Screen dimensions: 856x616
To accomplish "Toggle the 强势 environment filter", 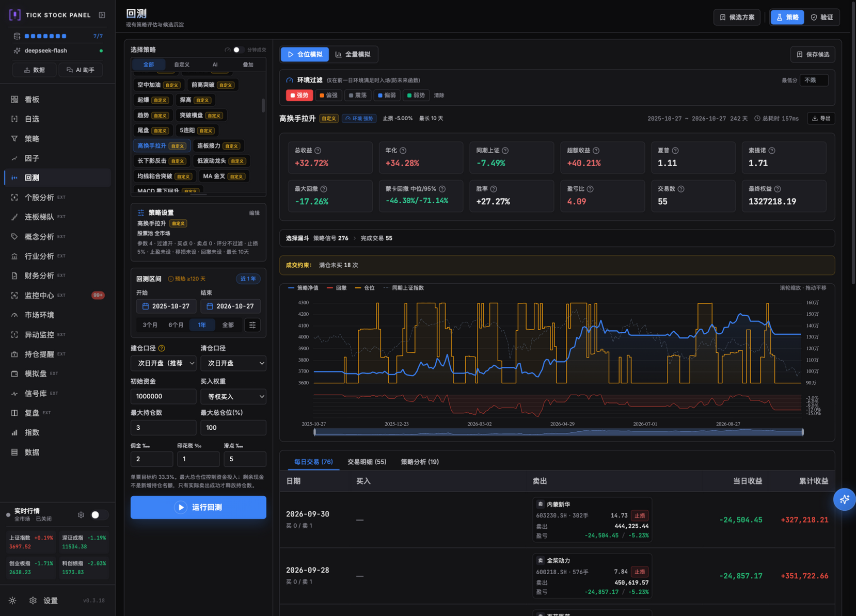I will (x=299, y=95).
